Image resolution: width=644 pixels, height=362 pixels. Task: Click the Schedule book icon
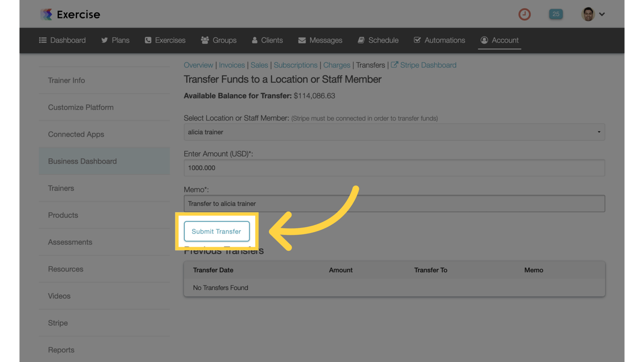click(362, 40)
